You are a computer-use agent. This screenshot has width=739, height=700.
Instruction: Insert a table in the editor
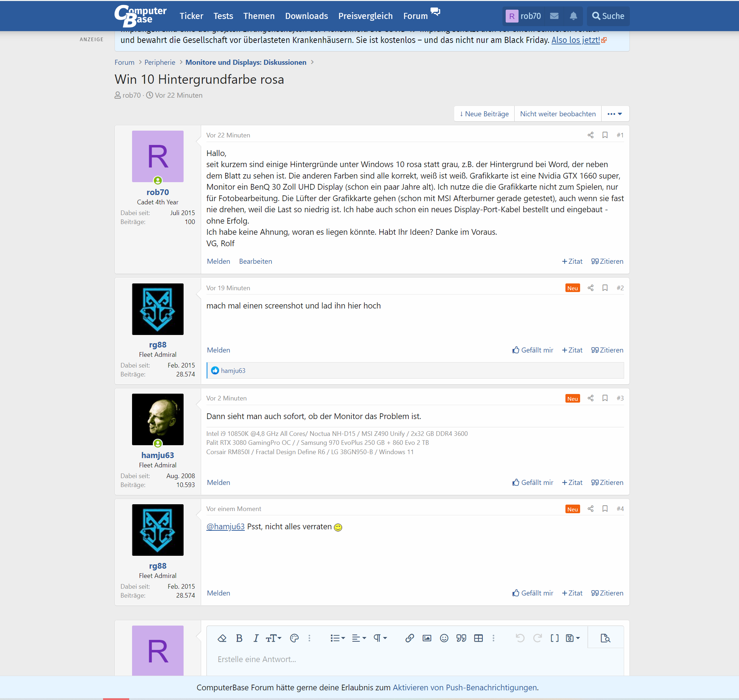(x=478, y=638)
